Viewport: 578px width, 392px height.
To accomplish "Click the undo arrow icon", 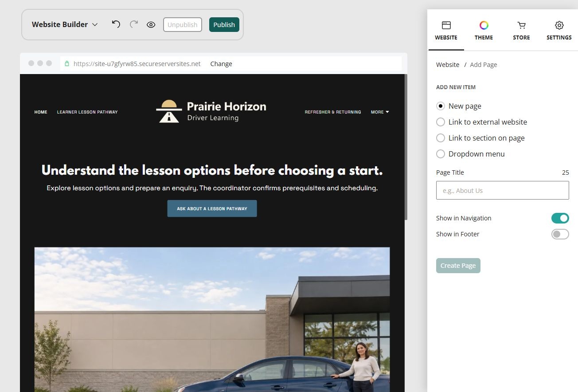I will coord(116,24).
